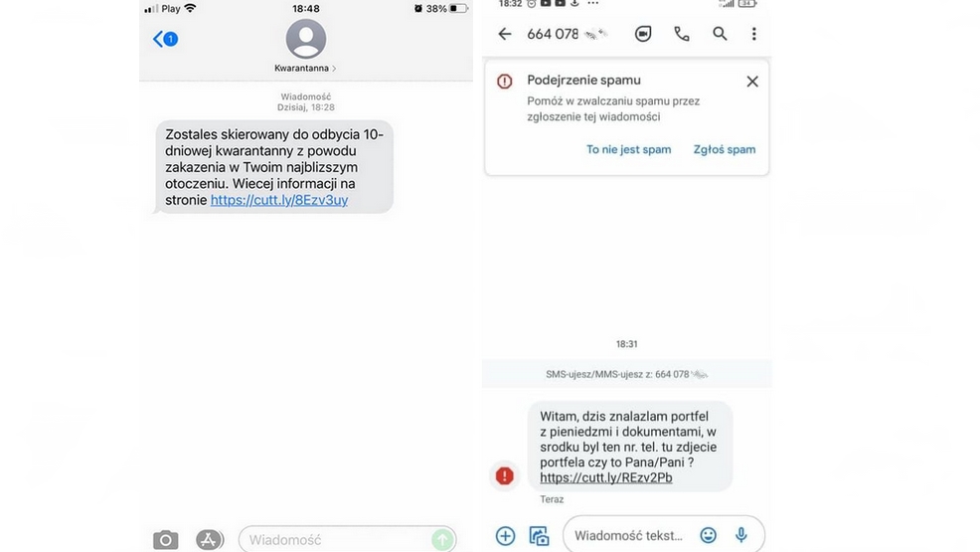This screenshot has width=980, height=552.
Task: Open the App Store apps icon
Action: pos(210,539)
